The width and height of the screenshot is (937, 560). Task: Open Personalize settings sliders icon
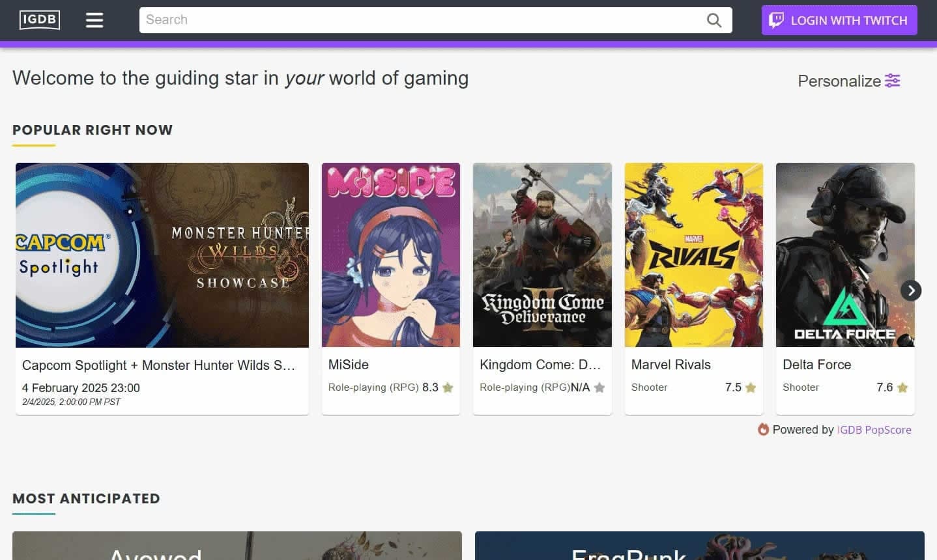[892, 81]
